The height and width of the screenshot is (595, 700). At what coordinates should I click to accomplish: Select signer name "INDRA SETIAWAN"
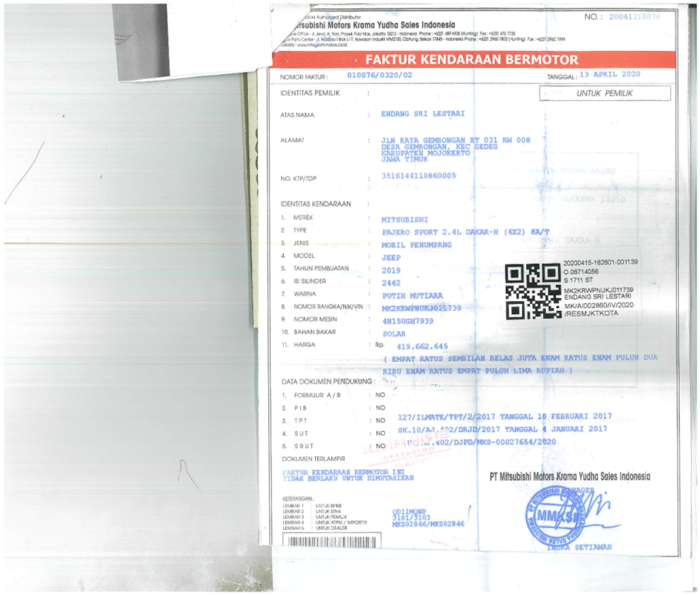(x=580, y=547)
